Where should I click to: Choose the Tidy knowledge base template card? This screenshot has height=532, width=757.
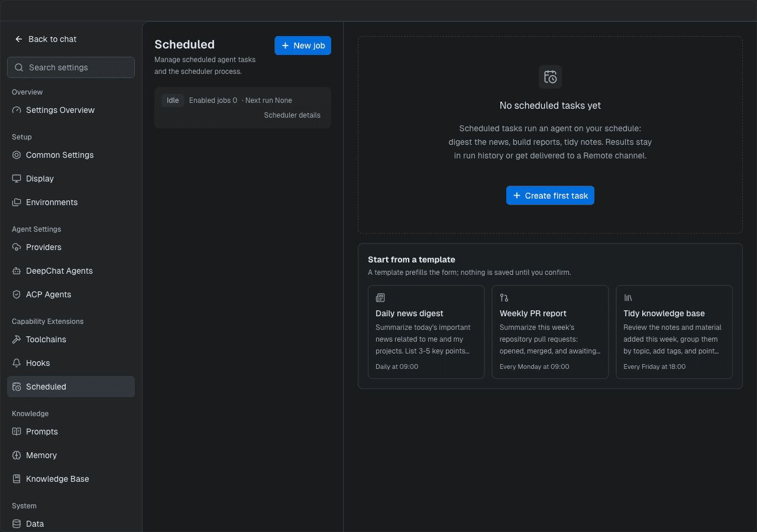(674, 332)
